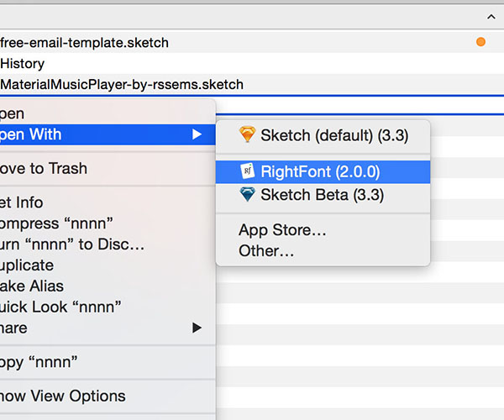
Task: Select Duplicate menu entry
Action: (108, 265)
